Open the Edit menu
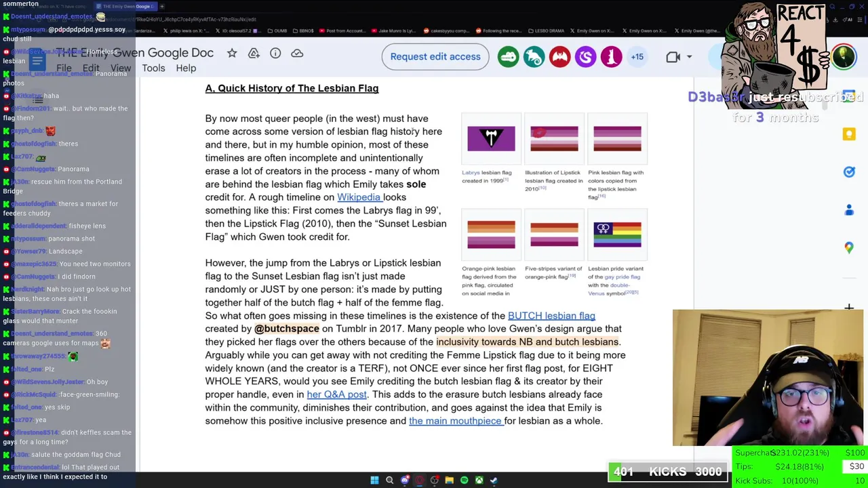This screenshot has width=868, height=488. point(91,68)
